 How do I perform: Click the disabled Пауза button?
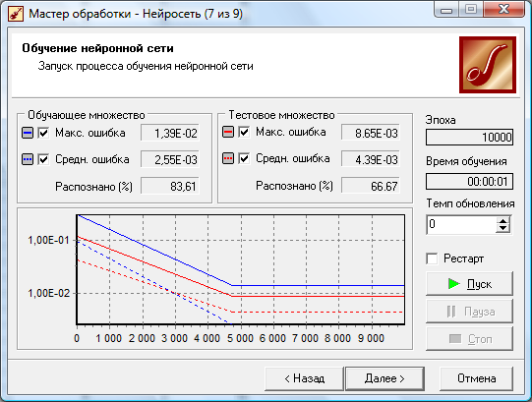[x=469, y=312]
